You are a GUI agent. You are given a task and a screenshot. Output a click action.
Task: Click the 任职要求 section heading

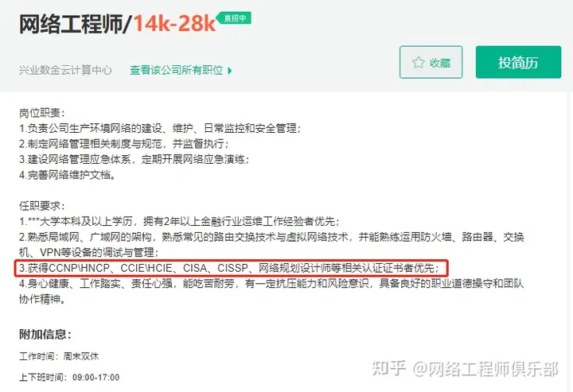(41, 206)
